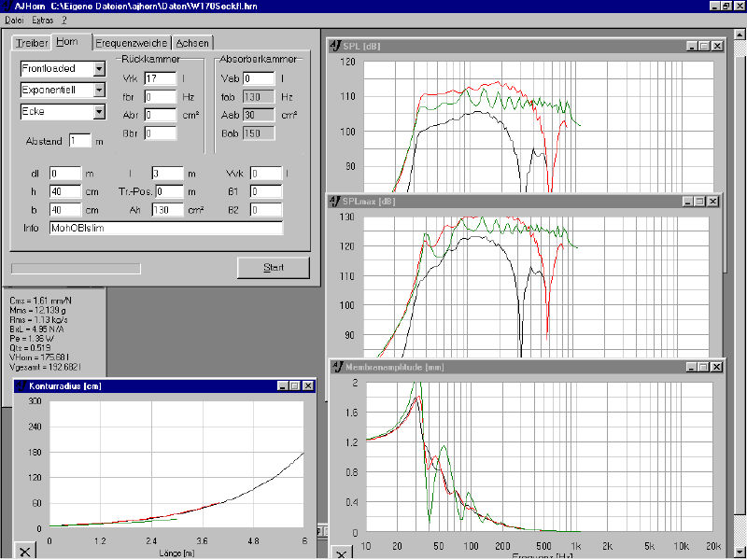Screen dimensions: 747x560
Task: Maximize the SPL chart window
Action: 703,46
